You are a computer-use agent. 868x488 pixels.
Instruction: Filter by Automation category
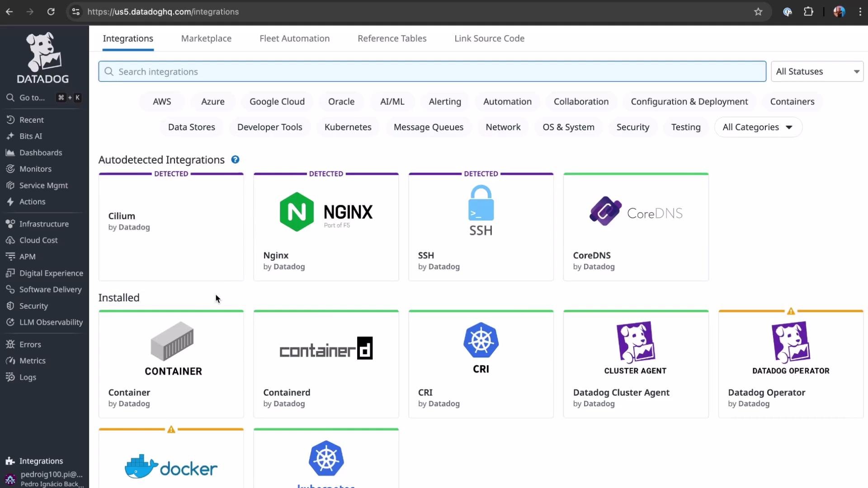pyautogui.click(x=507, y=102)
